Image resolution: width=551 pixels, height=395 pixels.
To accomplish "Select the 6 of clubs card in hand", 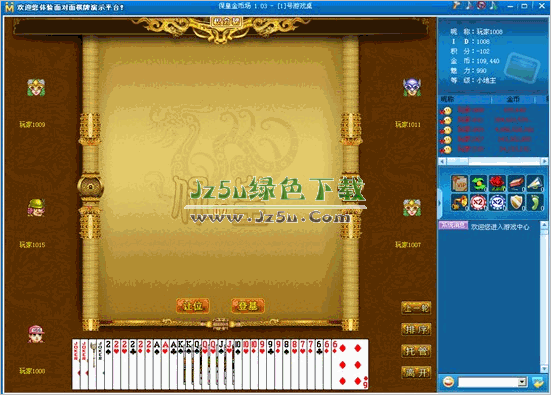I will coord(319,364).
